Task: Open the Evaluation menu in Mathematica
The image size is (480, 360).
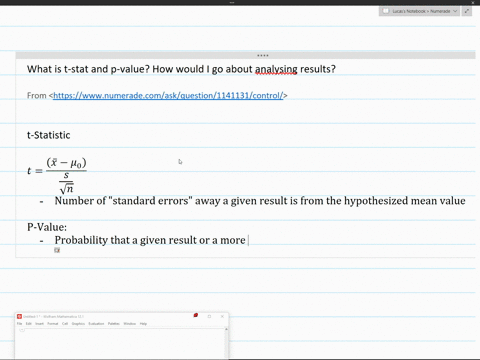Action: point(96,324)
